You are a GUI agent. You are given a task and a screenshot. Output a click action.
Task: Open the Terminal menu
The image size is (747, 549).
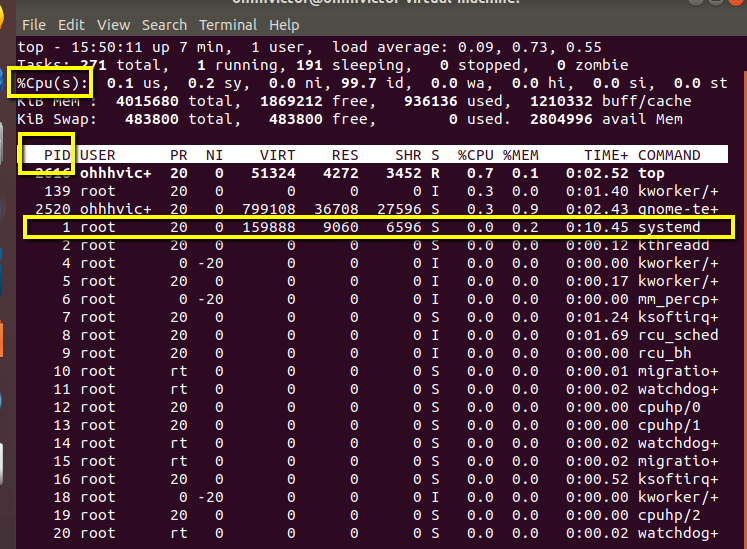click(x=228, y=25)
